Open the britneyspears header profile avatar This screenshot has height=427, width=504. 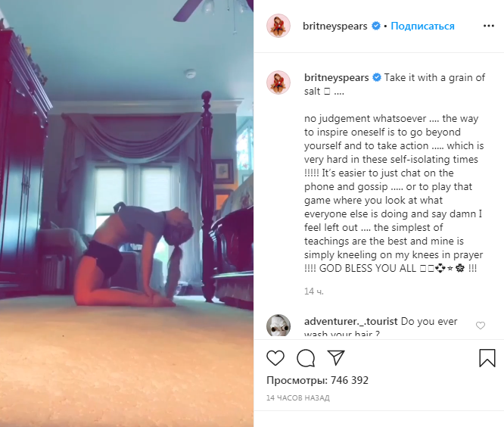pyautogui.click(x=278, y=26)
